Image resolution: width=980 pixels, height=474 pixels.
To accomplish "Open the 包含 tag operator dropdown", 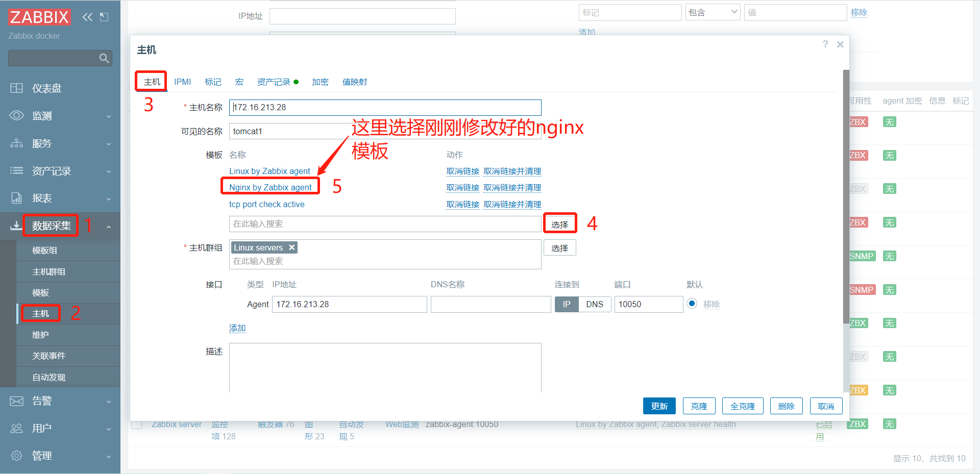I will tap(713, 12).
